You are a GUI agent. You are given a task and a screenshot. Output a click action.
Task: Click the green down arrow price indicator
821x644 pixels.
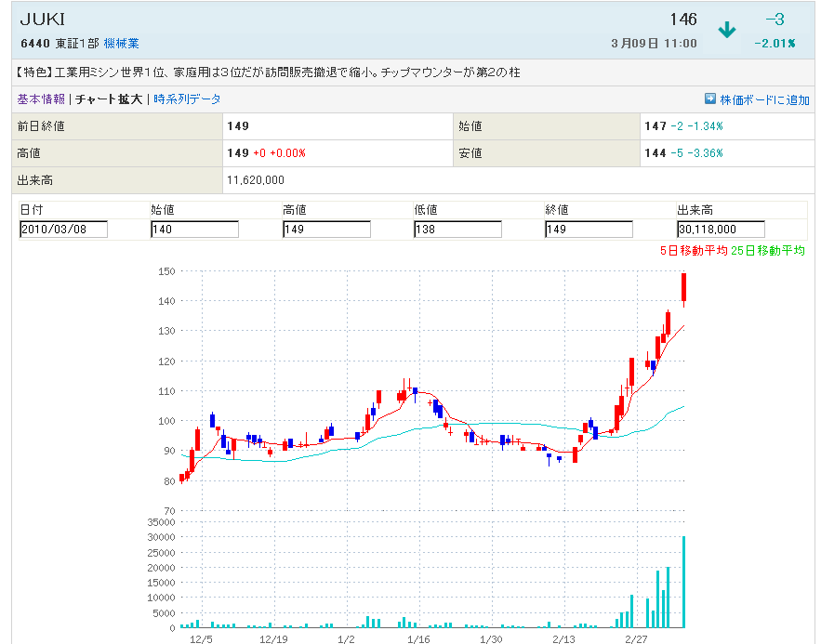click(727, 30)
